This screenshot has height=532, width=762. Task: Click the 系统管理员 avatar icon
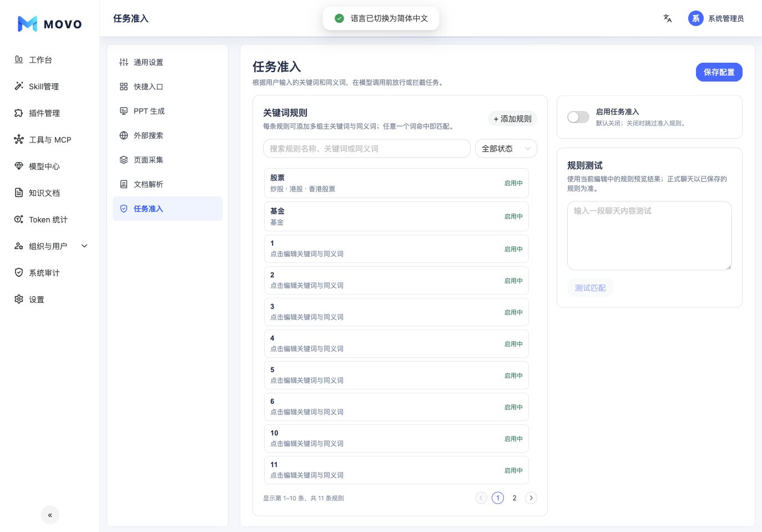pos(696,18)
